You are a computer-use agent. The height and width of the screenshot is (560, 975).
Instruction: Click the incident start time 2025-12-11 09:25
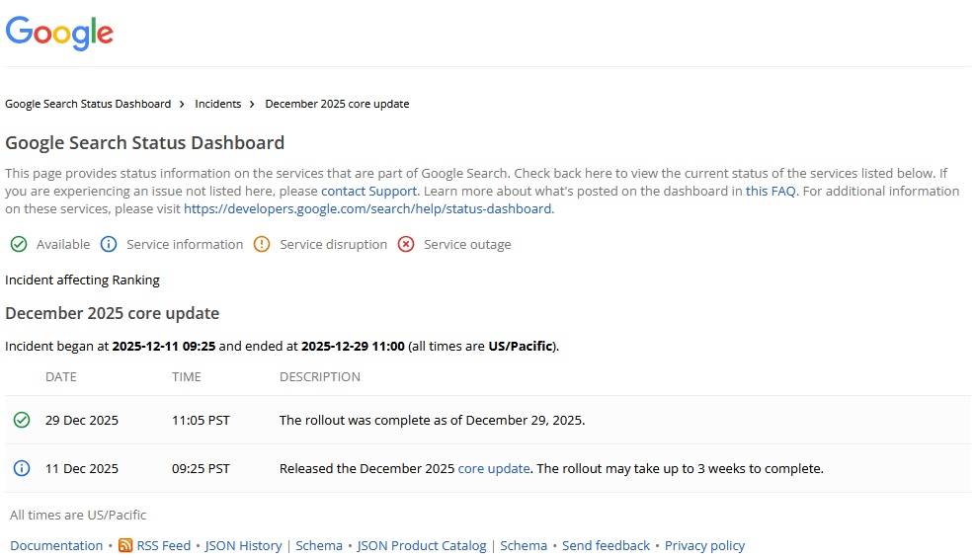coord(164,347)
